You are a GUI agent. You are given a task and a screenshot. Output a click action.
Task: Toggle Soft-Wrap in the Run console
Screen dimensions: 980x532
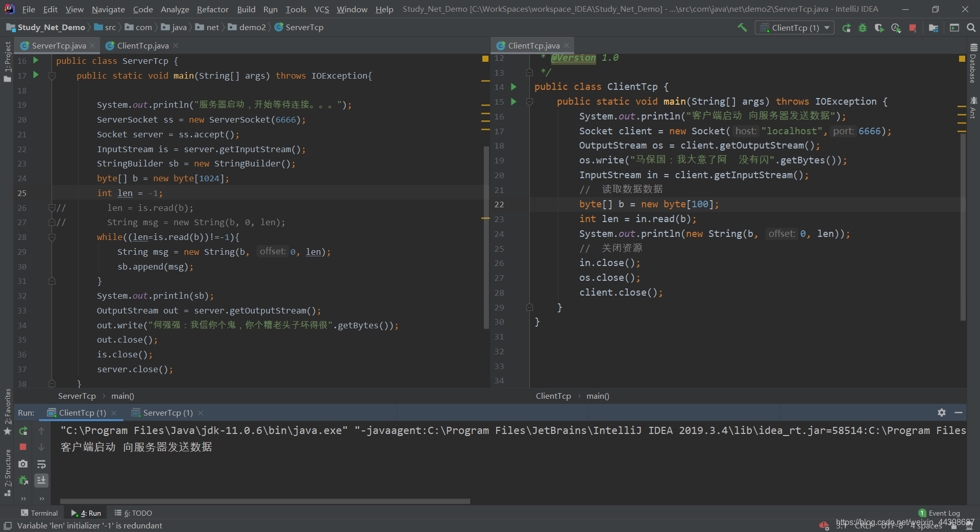point(41,464)
